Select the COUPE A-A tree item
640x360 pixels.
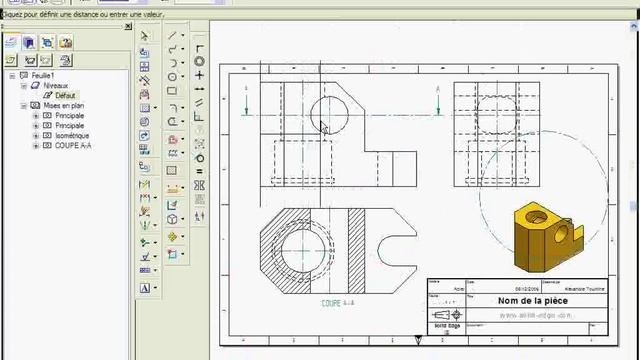[x=73, y=146]
